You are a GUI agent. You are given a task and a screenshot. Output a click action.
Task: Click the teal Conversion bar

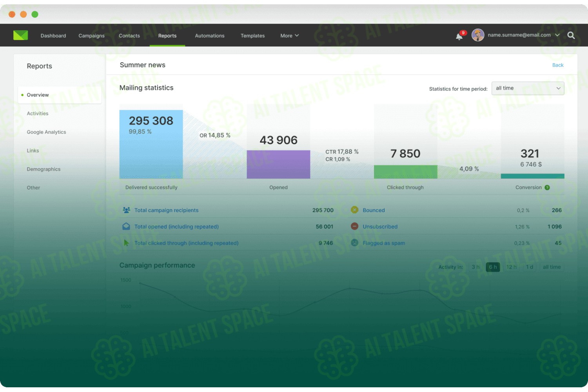click(532, 176)
